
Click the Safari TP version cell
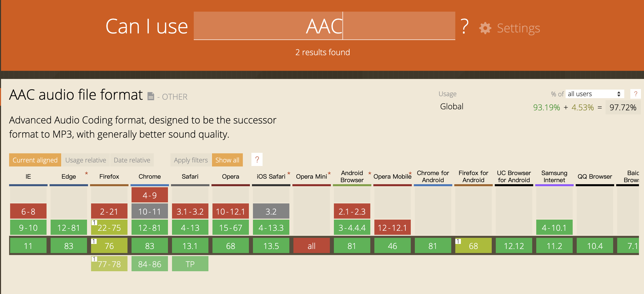coord(190,264)
